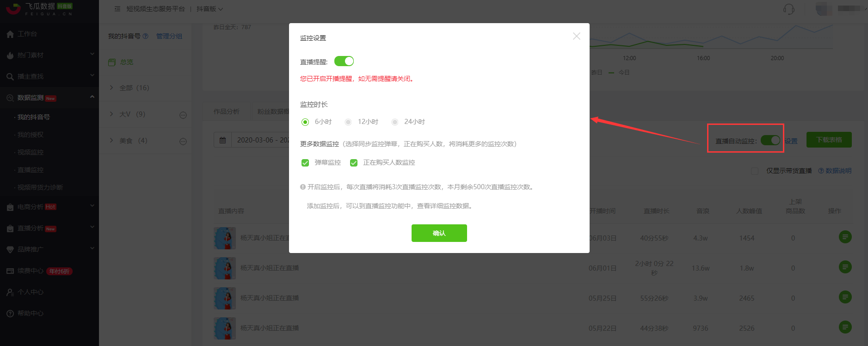Expand the 大V (9) group
Screen dimensions: 868x346
pos(111,114)
